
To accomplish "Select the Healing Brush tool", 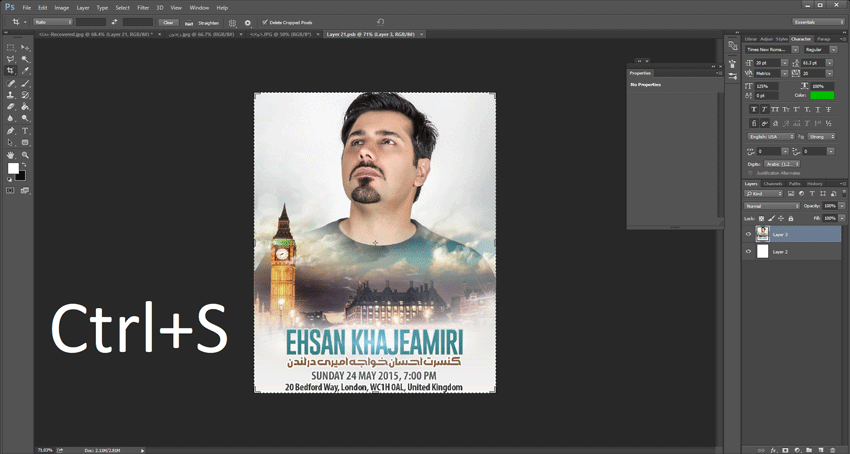I will (10, 84).
